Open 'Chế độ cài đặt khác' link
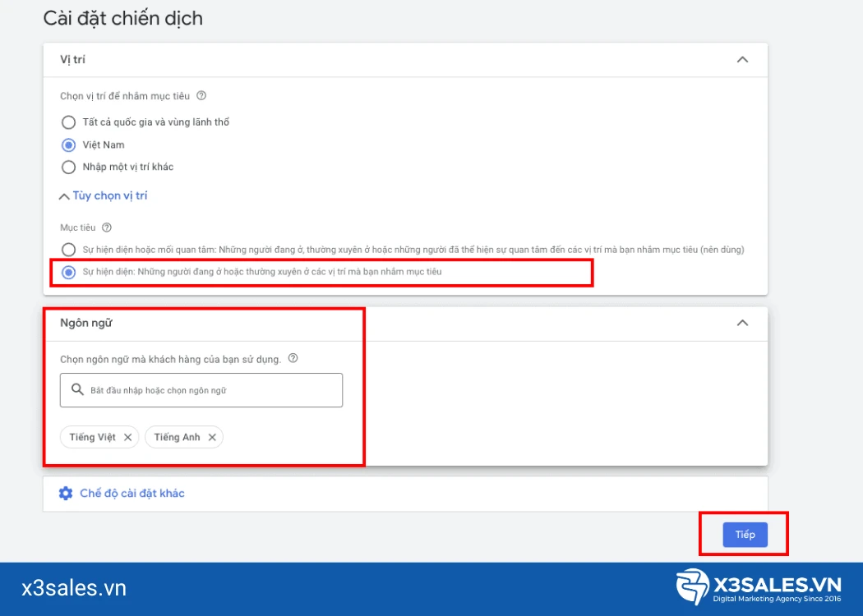863x616 pixels. 132,494
